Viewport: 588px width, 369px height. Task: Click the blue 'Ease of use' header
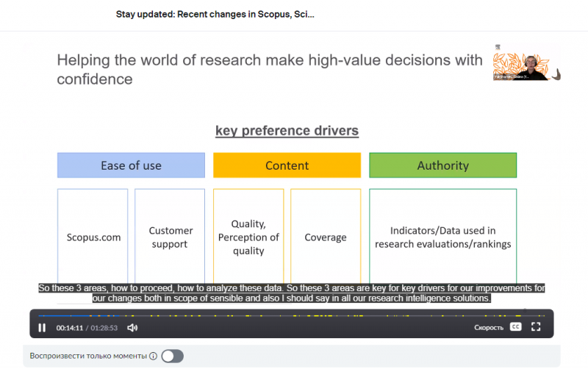pos(131,165)
